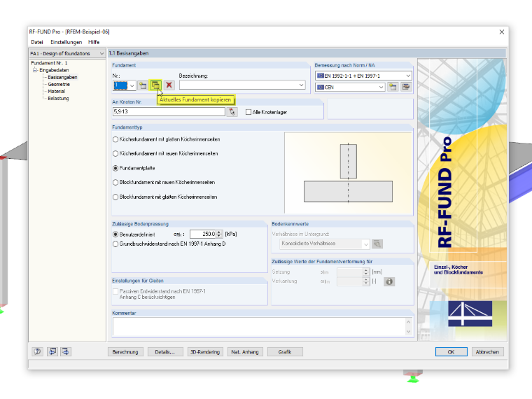Select Fundament Nr. 1 tree root
The width and height of the screenshot is (532, 399).
49,63
